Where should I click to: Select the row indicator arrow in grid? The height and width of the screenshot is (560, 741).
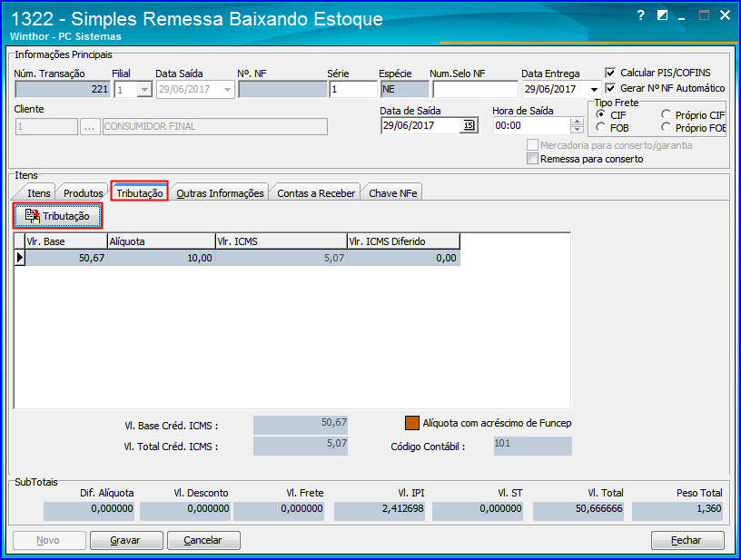(20, 258)
